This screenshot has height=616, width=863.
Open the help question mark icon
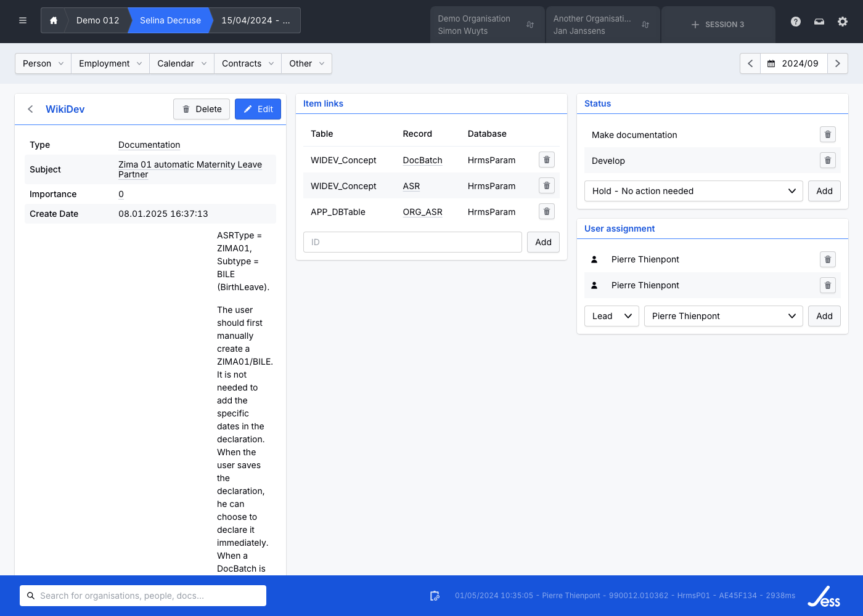(796, 22)
